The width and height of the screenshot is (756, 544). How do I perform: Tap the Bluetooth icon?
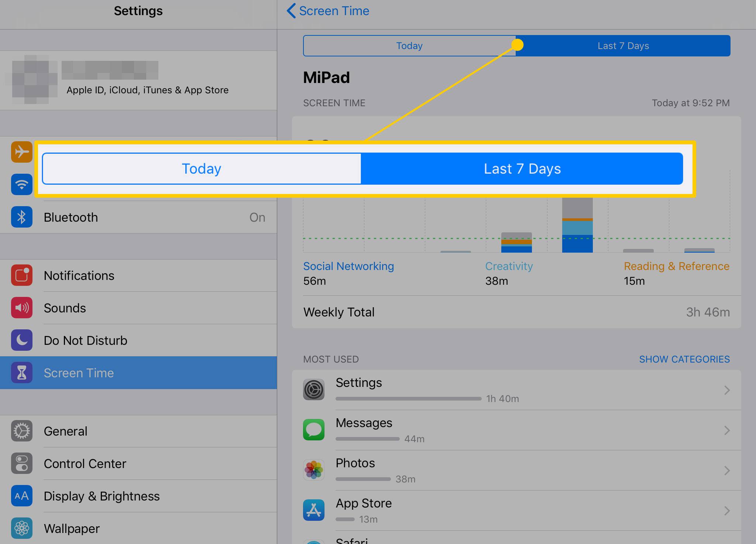22,217
